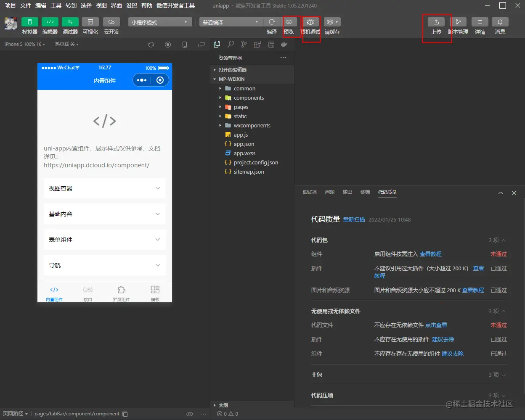Screen dimensions: 525x420
Task: Open the 项目 menu
Action: tap(10, 5)
